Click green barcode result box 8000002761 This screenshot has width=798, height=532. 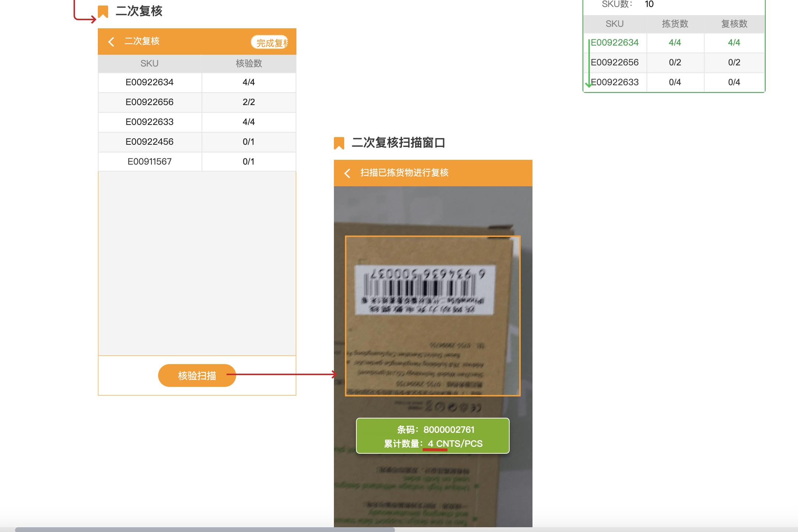(x=432, y=436)
